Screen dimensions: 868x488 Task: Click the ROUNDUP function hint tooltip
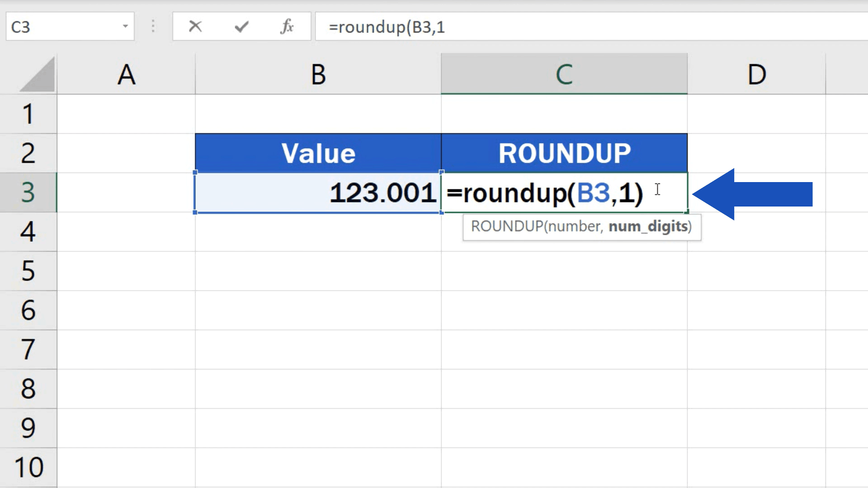click(x=581, y=226)
